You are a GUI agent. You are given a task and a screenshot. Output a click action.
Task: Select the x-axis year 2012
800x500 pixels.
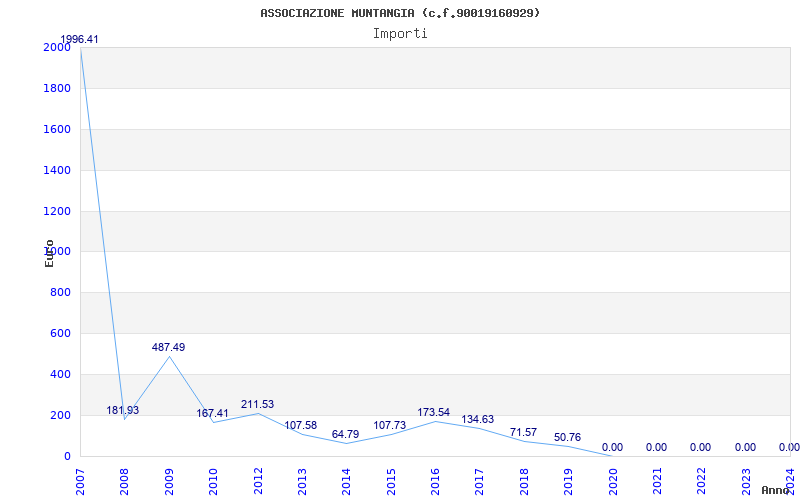pos(258,481)
